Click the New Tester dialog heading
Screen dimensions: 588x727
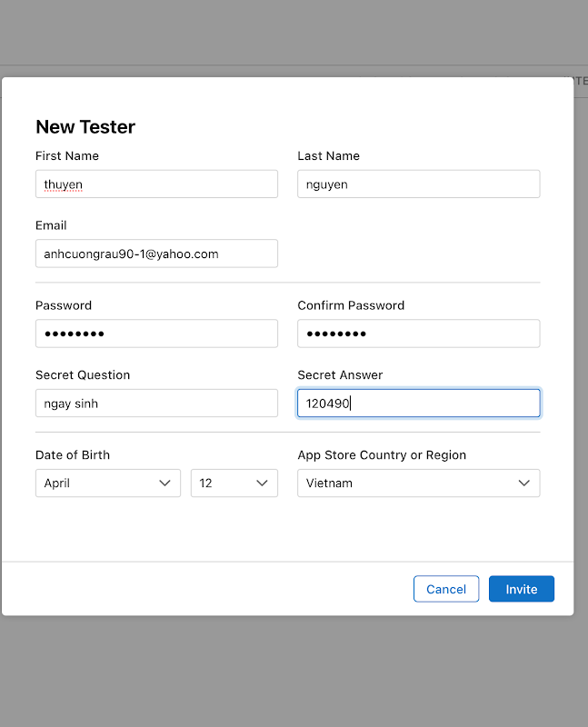tap(85, 127)
